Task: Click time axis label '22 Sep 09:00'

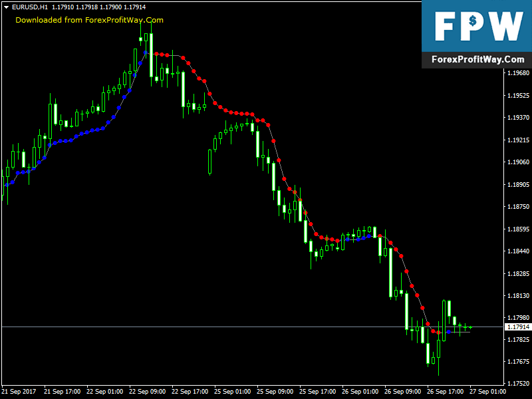Action: click(x=148, y=392)
